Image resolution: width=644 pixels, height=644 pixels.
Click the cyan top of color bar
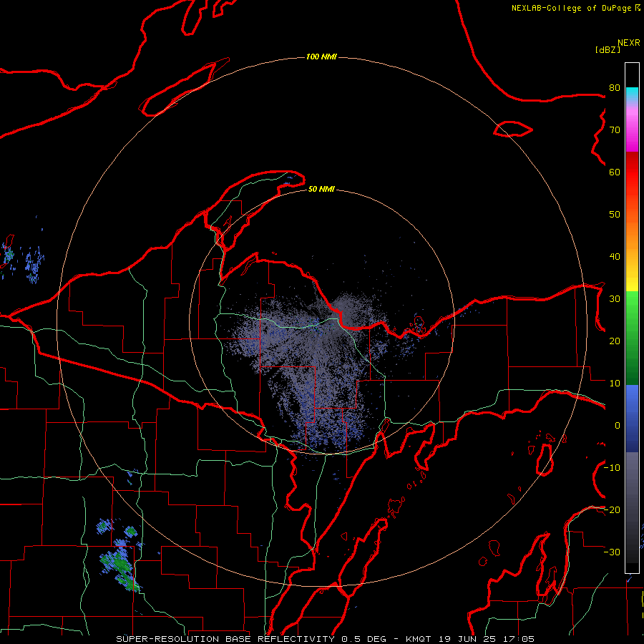[632, 94]
